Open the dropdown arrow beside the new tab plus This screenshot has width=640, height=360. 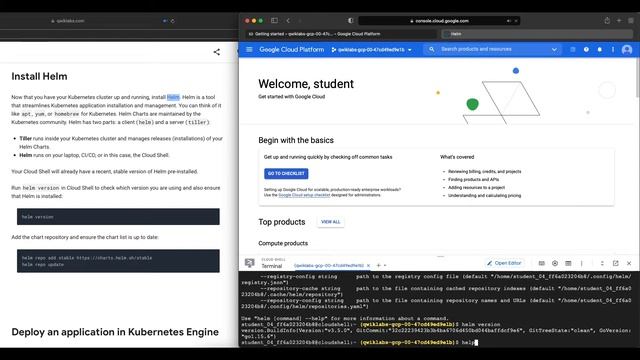click(x=385, y=266)
